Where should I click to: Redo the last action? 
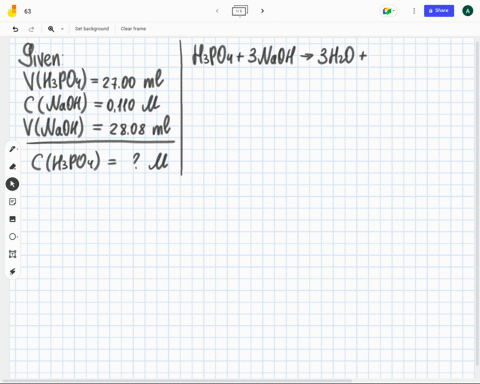(31, 29)
